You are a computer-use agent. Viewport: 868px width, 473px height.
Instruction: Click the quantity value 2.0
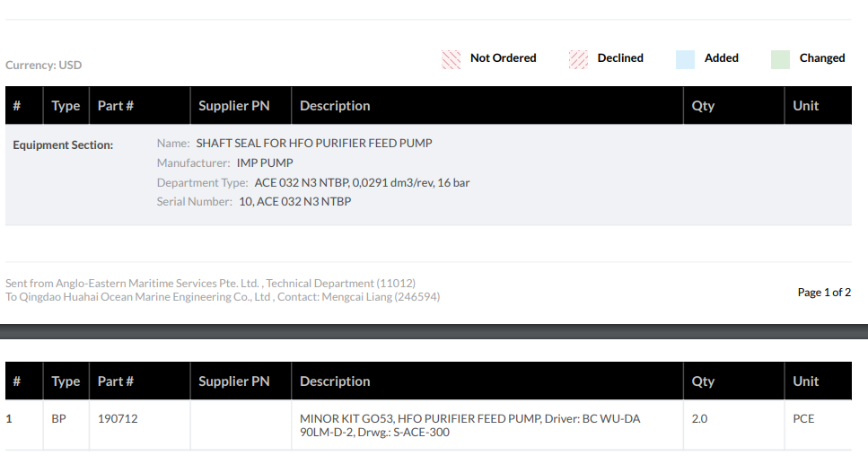click(699, 419)
